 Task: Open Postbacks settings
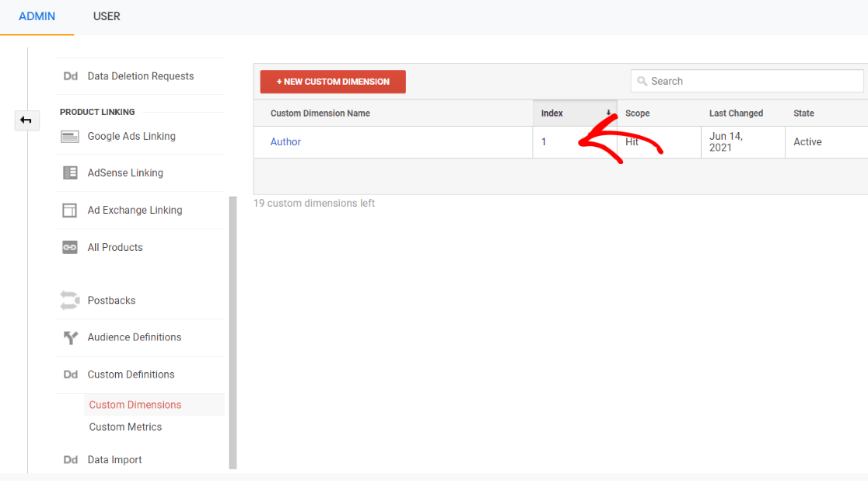tap(111, 300)
